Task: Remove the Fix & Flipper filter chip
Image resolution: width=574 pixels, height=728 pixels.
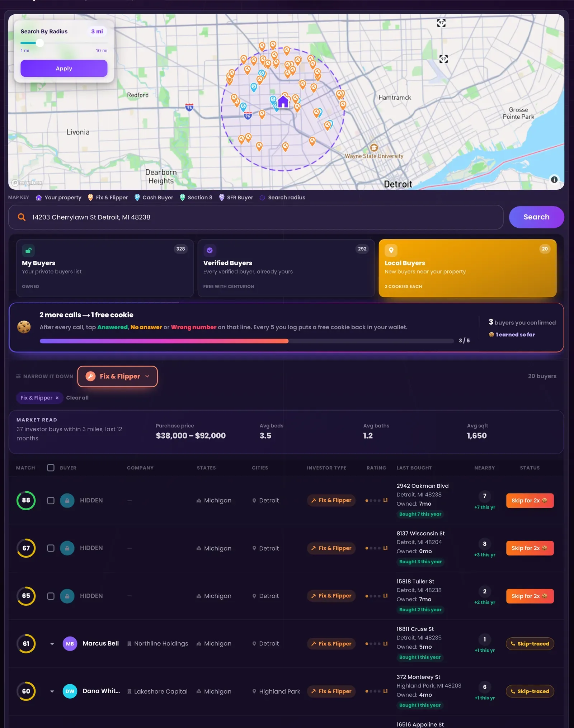Action: [57, 398]
